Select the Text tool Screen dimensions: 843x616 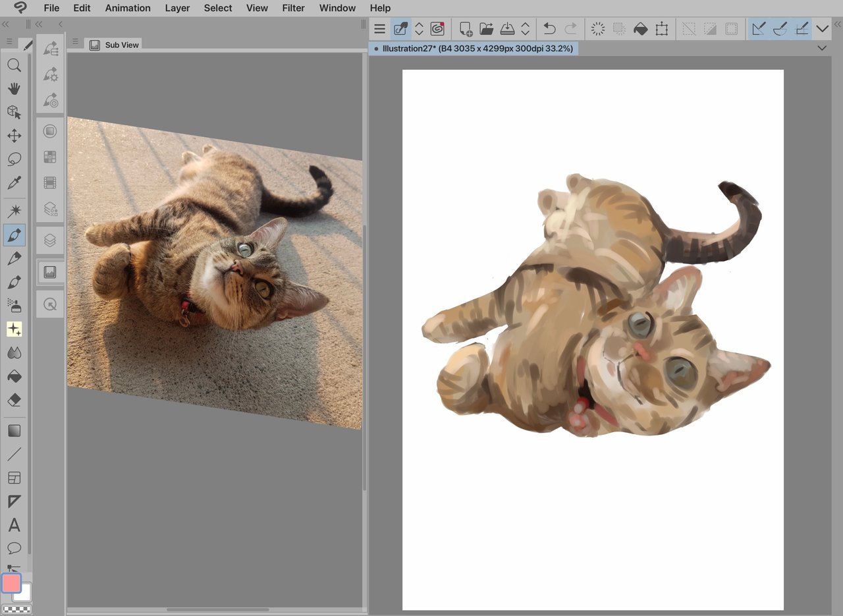[14, 525]
